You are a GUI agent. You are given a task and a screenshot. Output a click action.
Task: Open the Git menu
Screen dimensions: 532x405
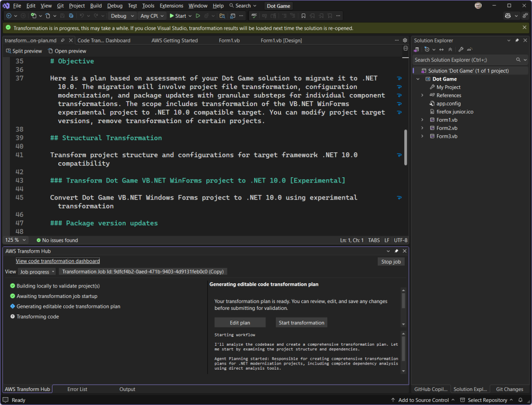pyautogui.click(x=61, y=6)
